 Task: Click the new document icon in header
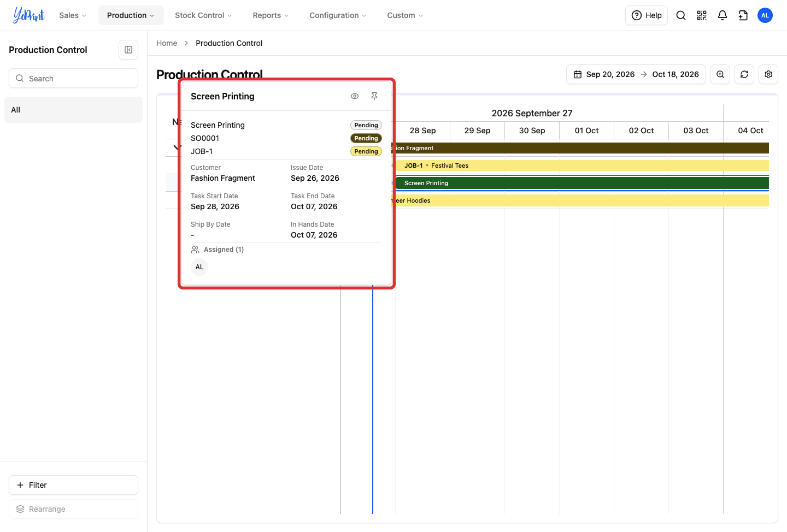(x=743, y=15)
